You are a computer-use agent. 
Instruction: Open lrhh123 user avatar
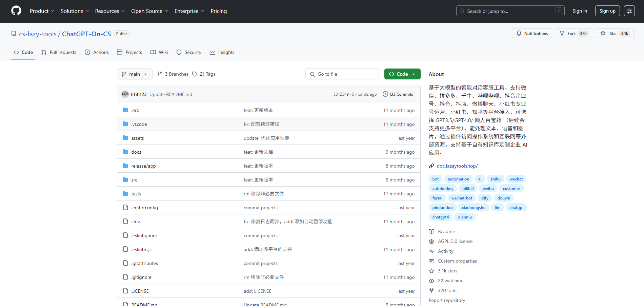[125, 94]
